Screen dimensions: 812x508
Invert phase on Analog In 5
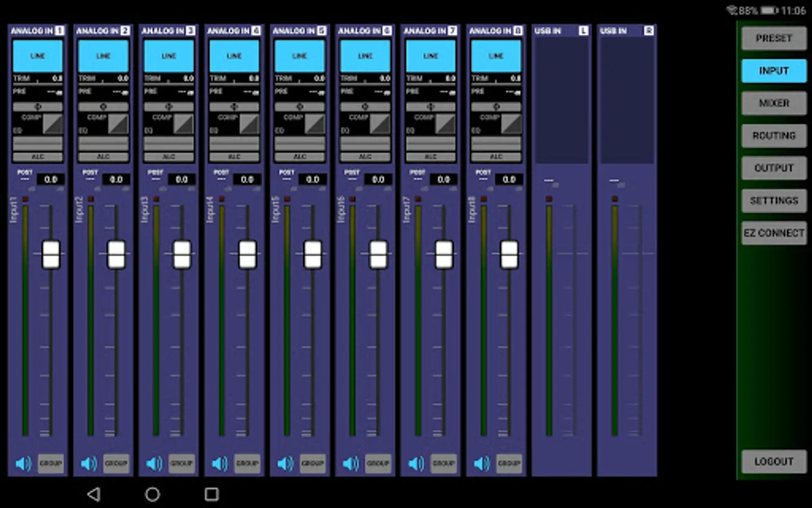pyautogui.click(x=299, y=106)
